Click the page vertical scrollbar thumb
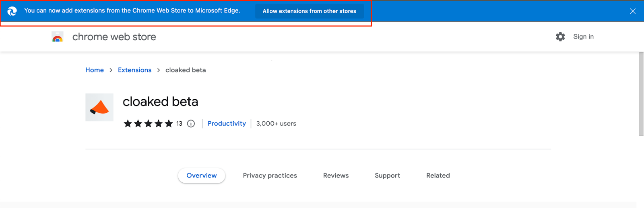Image resolution: width=644 pixels, height=208 pixels. click(x=641, y=94)
